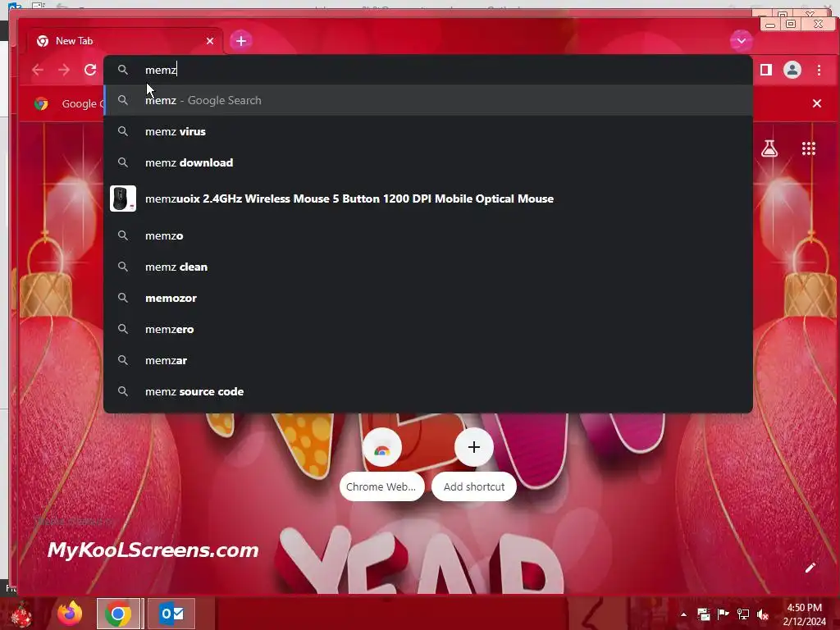Select the memozor suggestion
This screenshot has height=630, width=840.
click(428, 298)
